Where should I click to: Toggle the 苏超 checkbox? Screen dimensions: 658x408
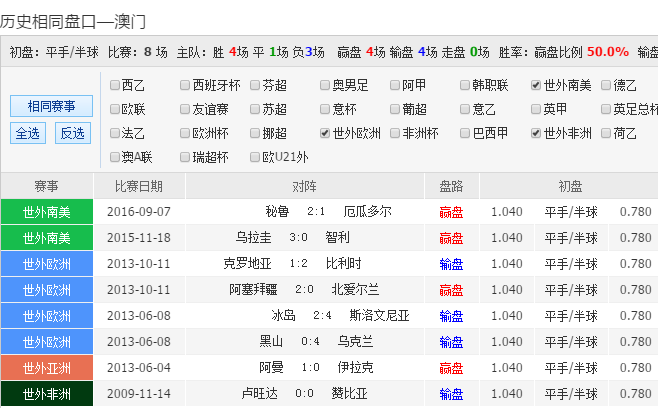click(x=255, y=109)
